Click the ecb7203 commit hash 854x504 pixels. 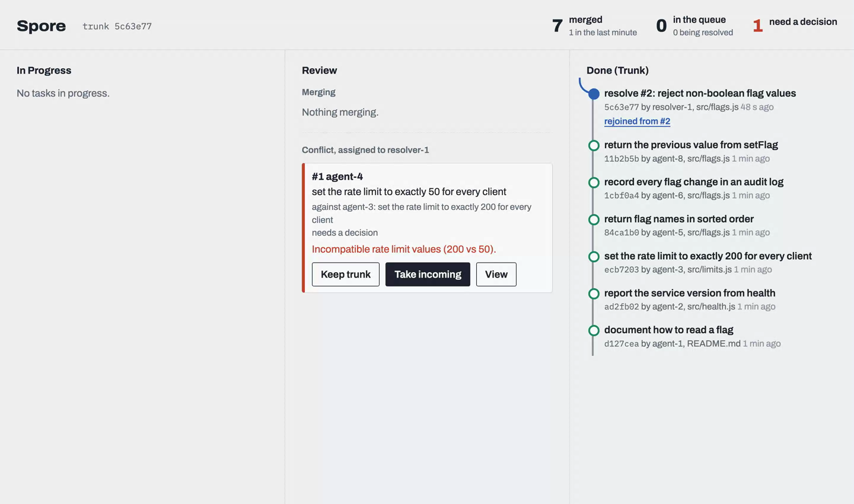tap(622, 270)
